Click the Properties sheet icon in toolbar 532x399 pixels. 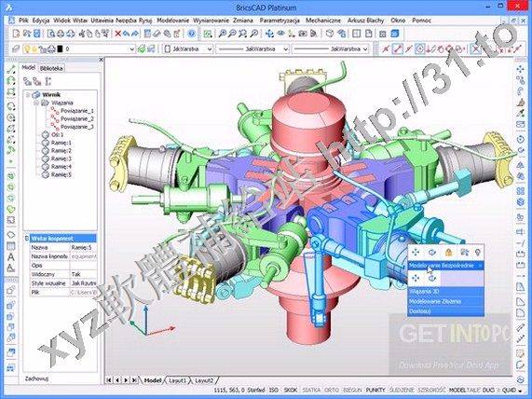coord(147,34)
